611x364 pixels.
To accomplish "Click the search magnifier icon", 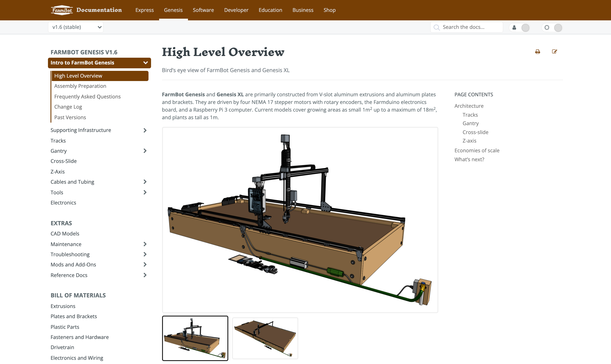I will (437, 27).
